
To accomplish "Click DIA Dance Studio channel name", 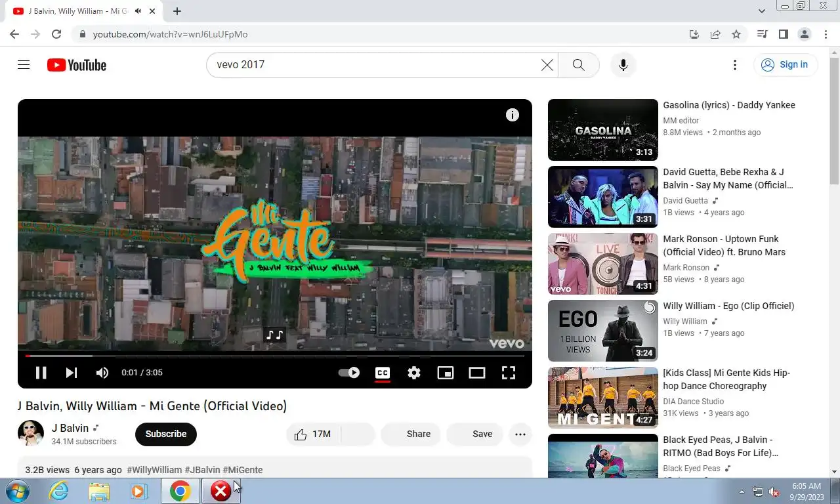I will tap(694, 402).
